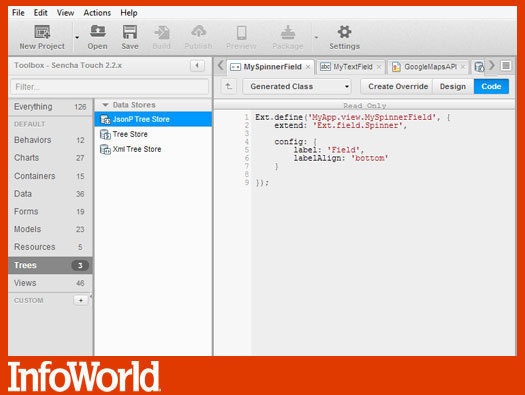Click the Publish toolbar icon
Viewport: 525px width, 395px height.
click(199, 32)
